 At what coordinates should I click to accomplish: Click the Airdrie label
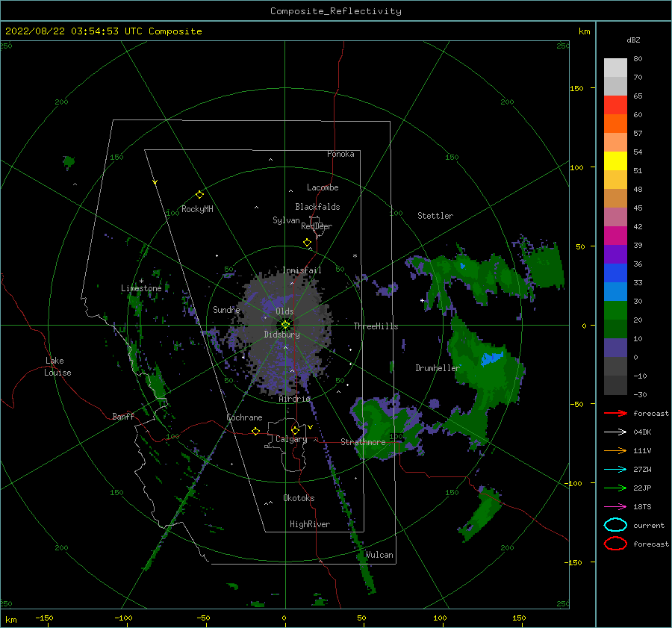tap(294, 399)
